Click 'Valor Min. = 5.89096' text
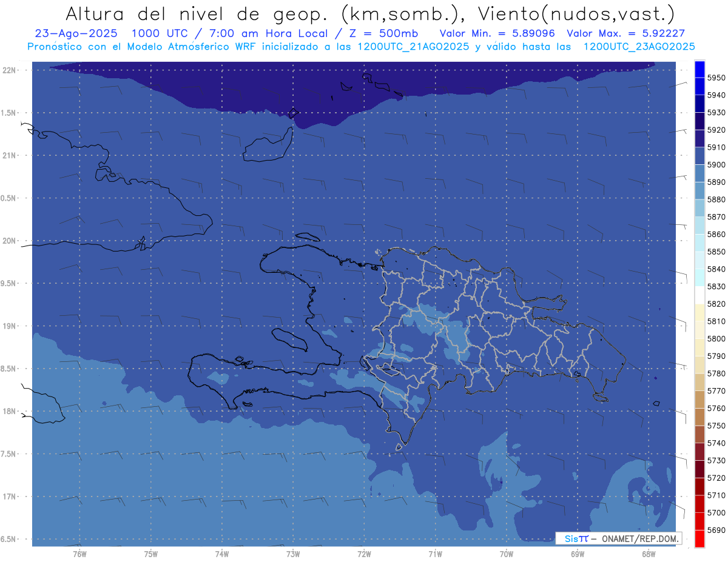This screenshot has width=728, height=562. pos(497,33)
